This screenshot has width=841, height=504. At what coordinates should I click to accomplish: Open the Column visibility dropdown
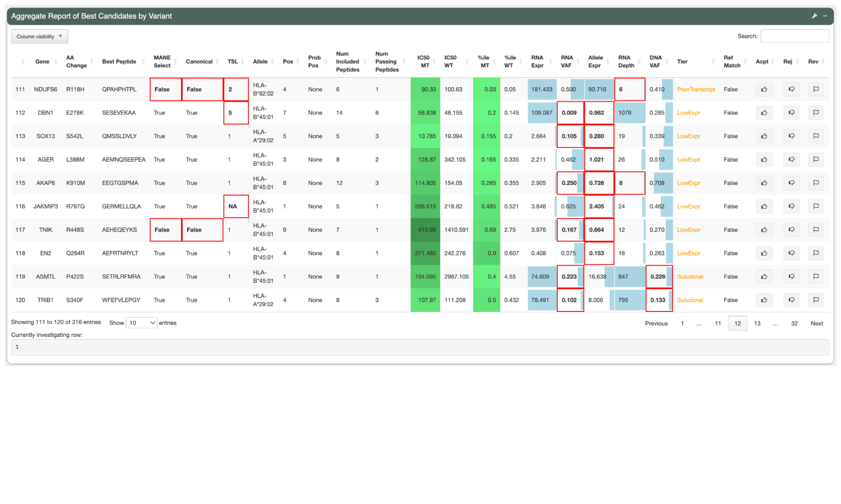[x=39, y=37]
